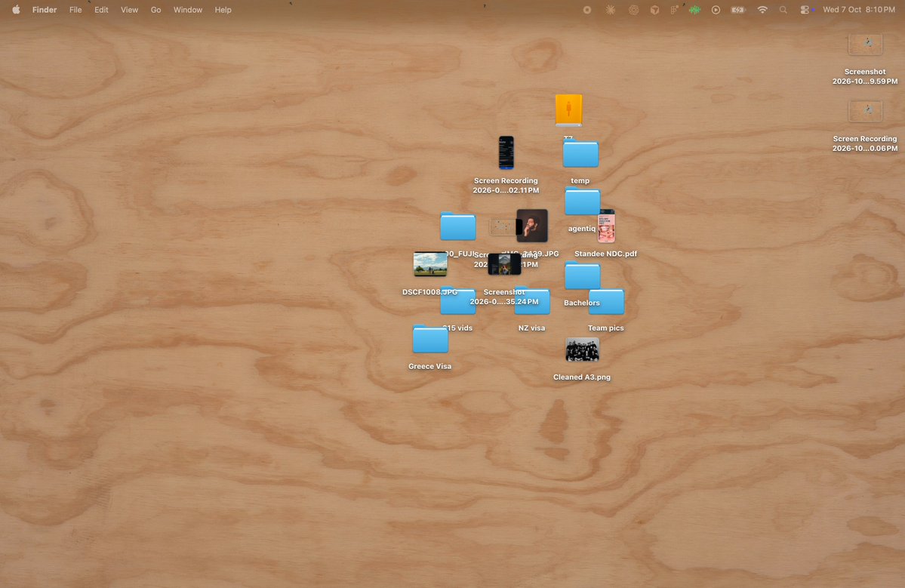
Task: Select the Screenshot 35.24PM thumbnail
Action: click(504, 264)
